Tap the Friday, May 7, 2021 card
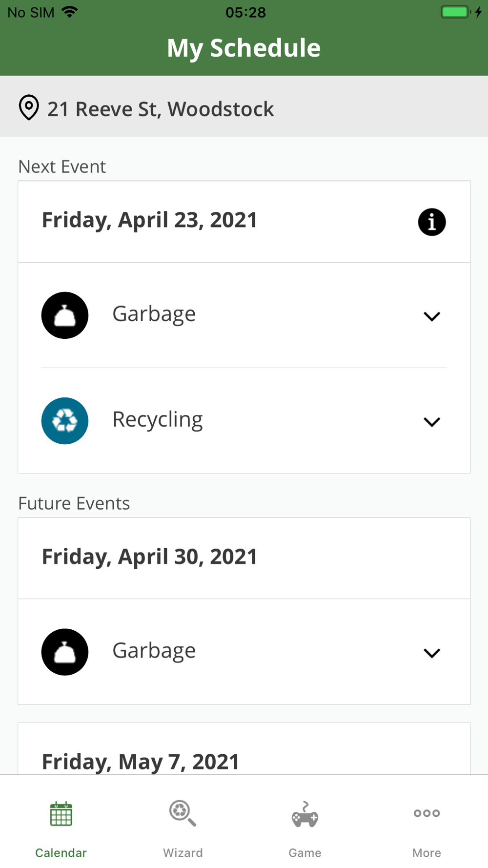 [141, 761]
